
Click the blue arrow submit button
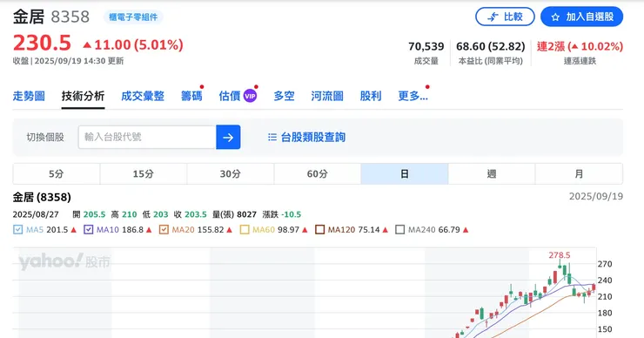(x=228, y=137)
